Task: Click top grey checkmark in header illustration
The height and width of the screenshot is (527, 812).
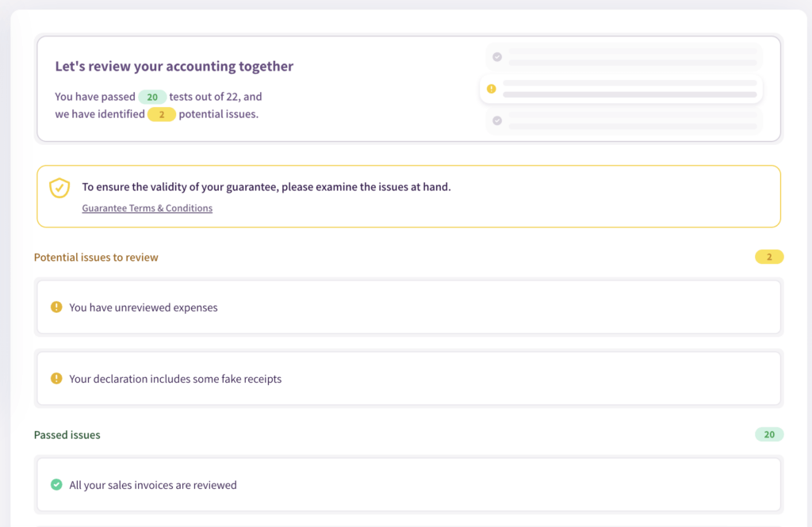Action: (497, 57)
